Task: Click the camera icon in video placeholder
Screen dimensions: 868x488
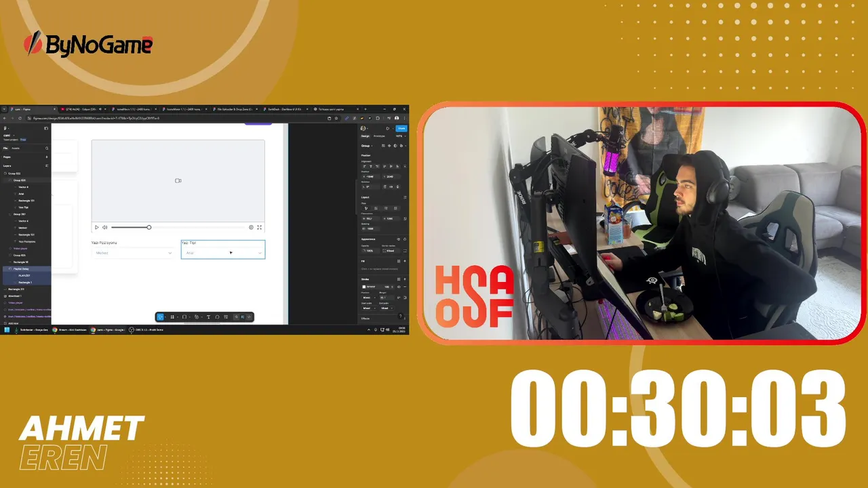Action: coord(178,181)
